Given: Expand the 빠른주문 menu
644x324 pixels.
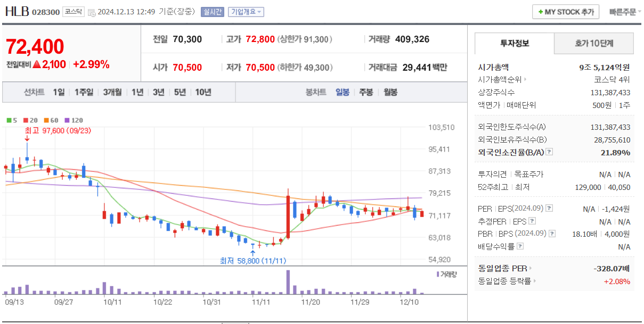Looking at the screenshot, I should coord(624,11).
